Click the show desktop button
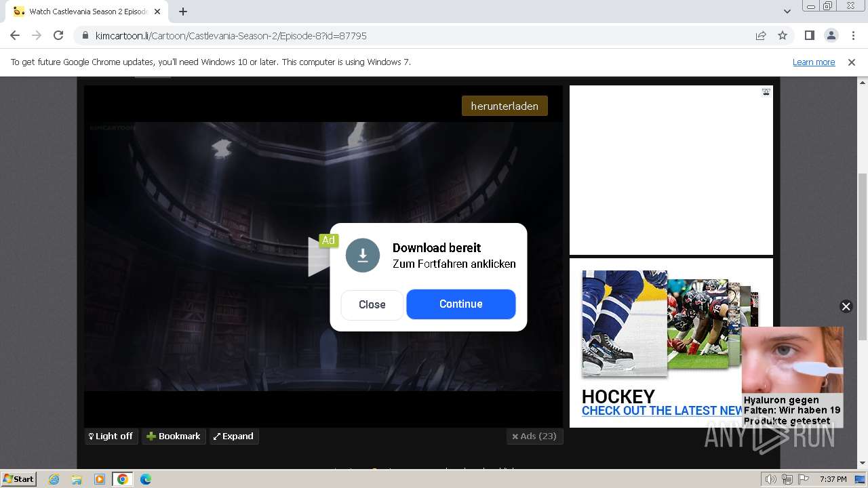 click(x=861, y=479)
